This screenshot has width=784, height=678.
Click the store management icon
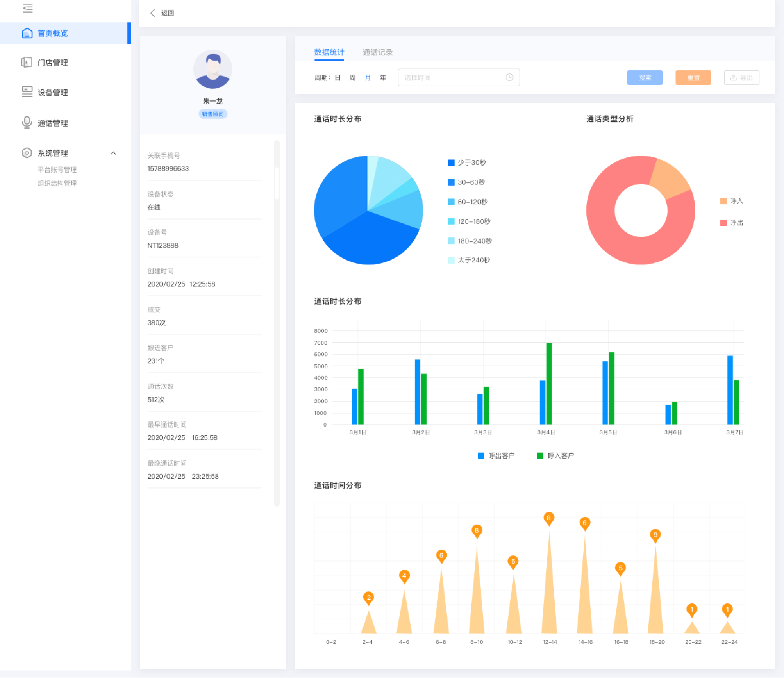click(x=27, y=62)
